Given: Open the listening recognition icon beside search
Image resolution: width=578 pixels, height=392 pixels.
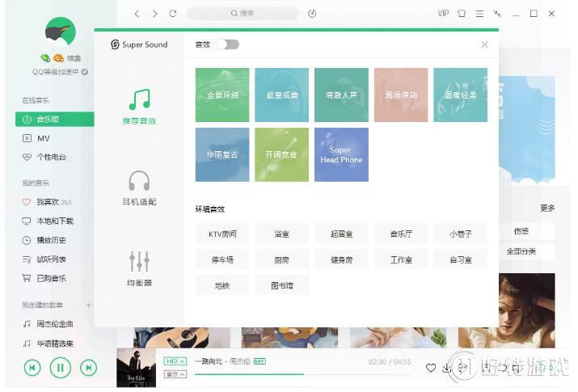Looking at the screenshot, I should 312,14.
